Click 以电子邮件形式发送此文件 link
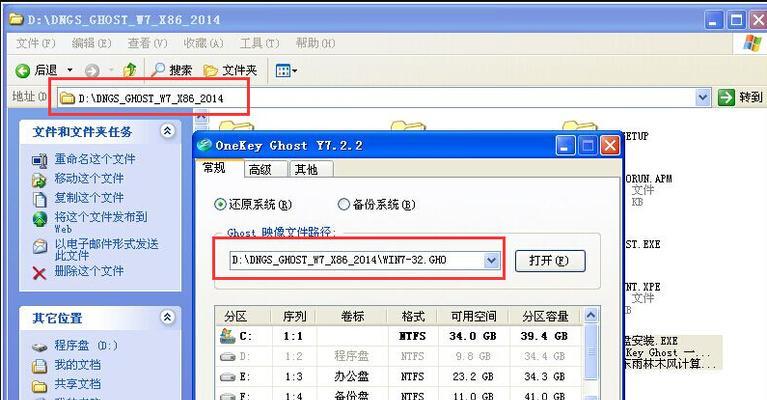The image size is (767, 400). [106, 249]
